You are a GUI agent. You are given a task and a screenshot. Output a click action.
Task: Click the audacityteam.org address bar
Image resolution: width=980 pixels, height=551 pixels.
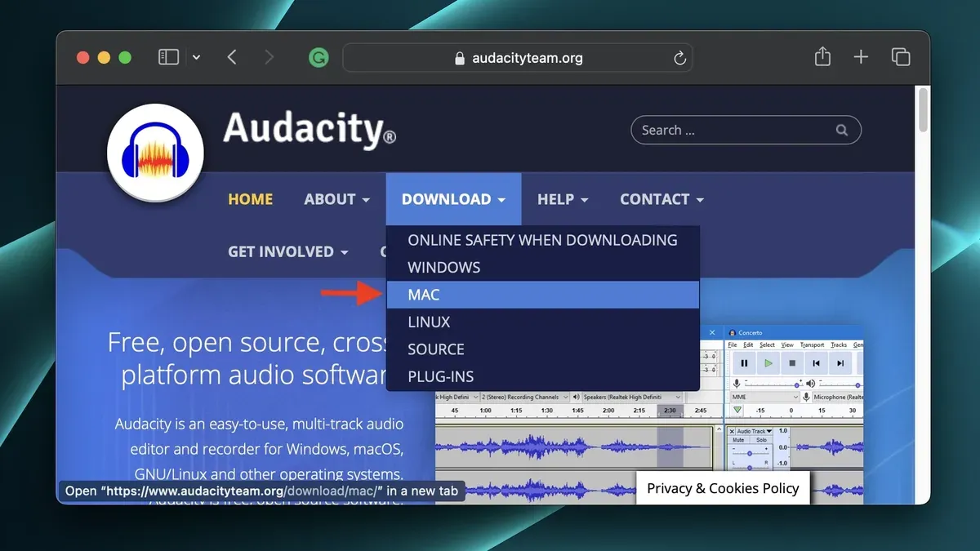pos(518,58)
